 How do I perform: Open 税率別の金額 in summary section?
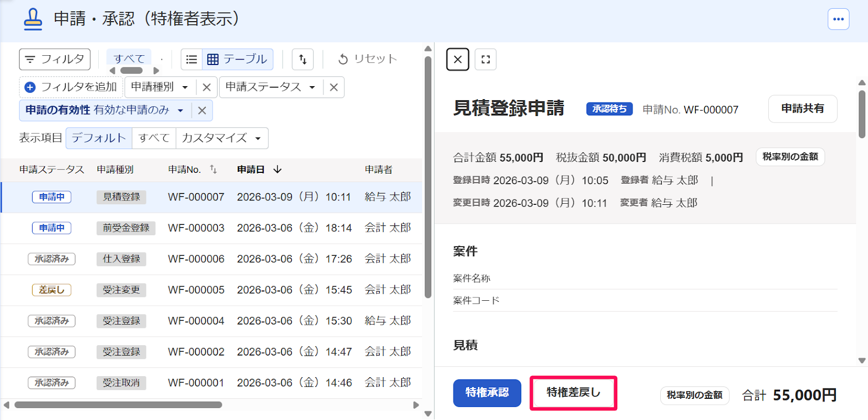point(790,157)
